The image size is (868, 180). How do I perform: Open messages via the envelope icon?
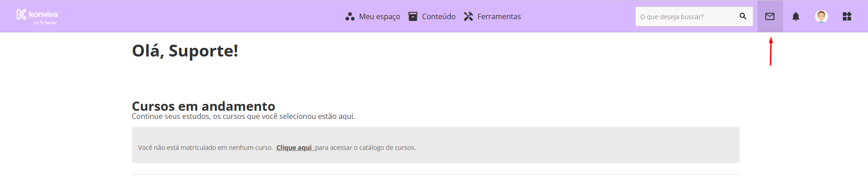770,16
